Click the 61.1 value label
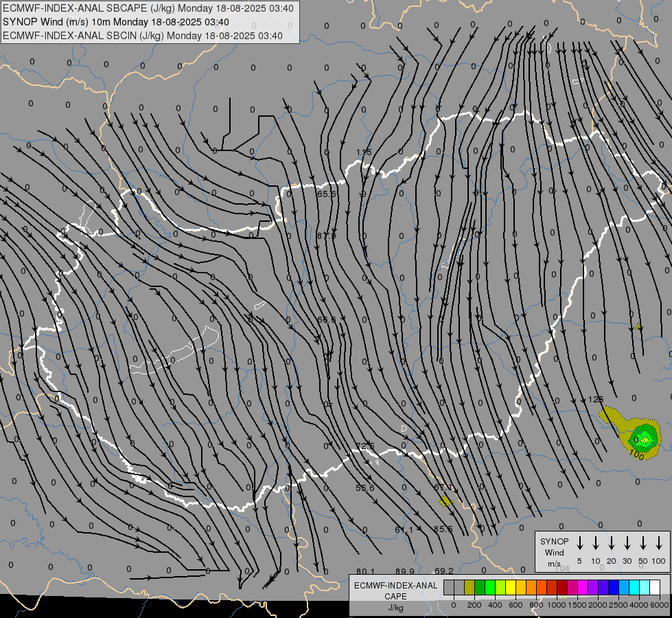This screenshot has height=618, width=672. (404, 529)
